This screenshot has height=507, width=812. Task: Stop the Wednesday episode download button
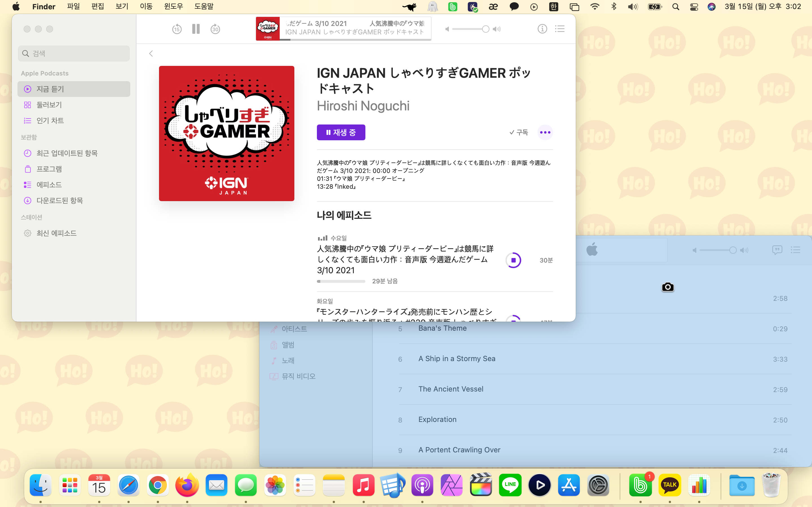point(513,260)
